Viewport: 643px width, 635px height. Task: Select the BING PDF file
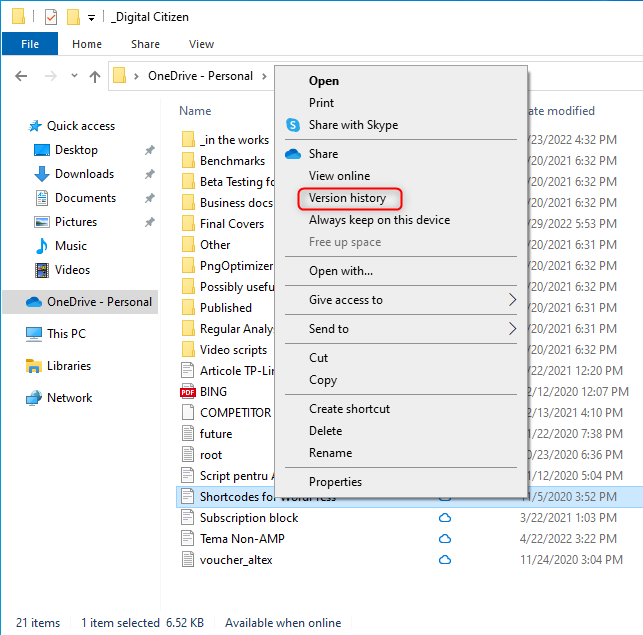[204, 392]
